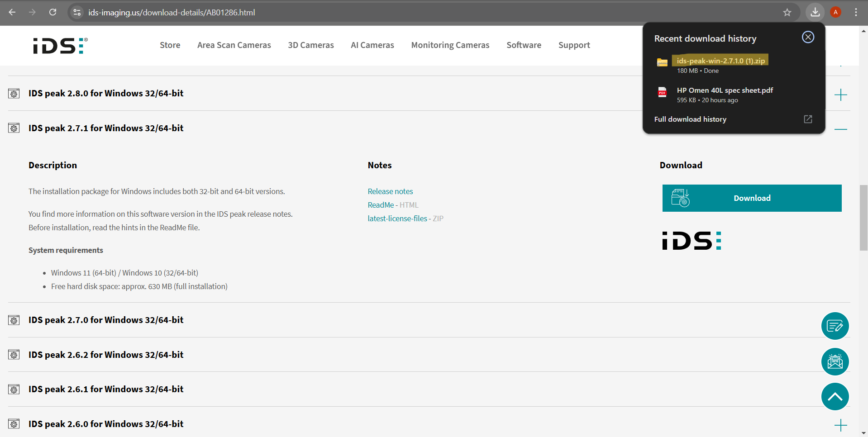Click the gear icon beside IDS peak 2.7.0

point(14,320)
